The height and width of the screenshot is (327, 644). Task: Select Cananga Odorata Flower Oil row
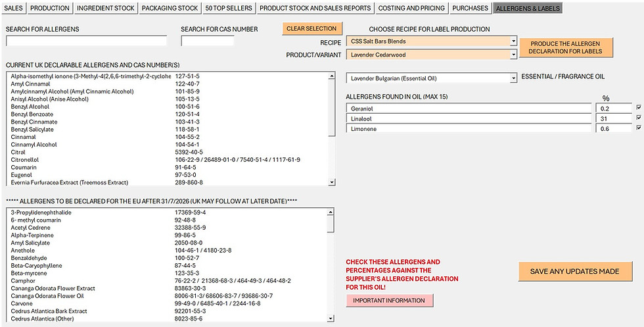point(167,295)
